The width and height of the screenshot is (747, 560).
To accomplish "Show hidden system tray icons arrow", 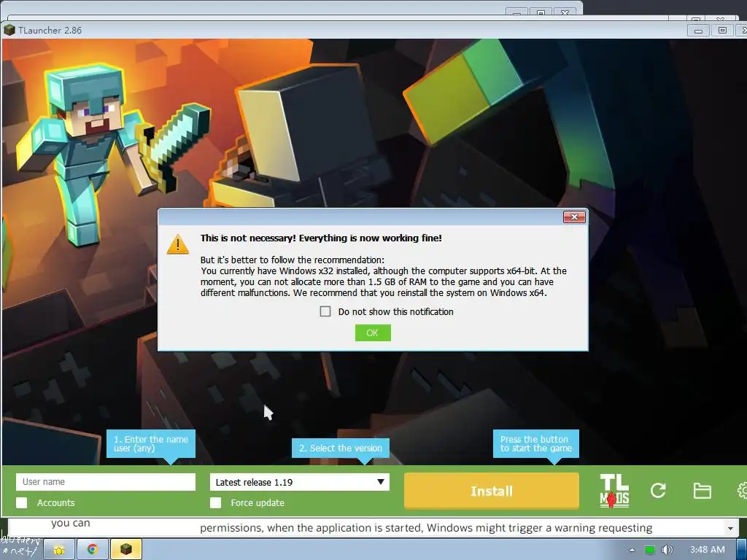I will pyautogui.click(x=632, y=550).
